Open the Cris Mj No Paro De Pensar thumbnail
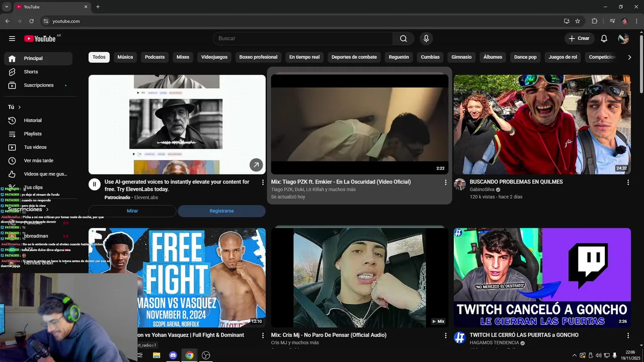This screenshot has height=362, width=644. tap(360, 278)
